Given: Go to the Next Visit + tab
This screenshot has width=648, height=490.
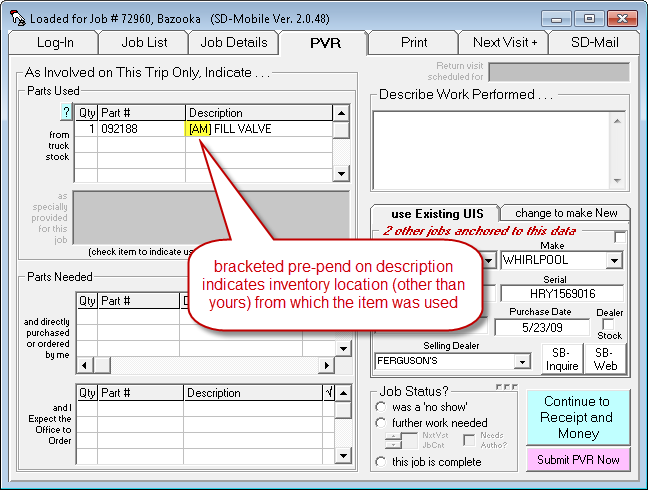Looking at the screenshot, I should tap(505, 42).
